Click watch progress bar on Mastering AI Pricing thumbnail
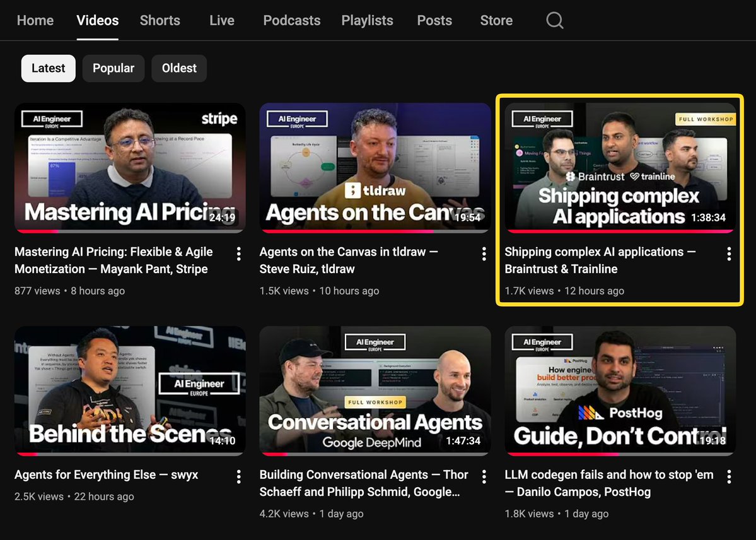Image resolution: width=756 pixels, height=540 pixels. coord(130,232)
